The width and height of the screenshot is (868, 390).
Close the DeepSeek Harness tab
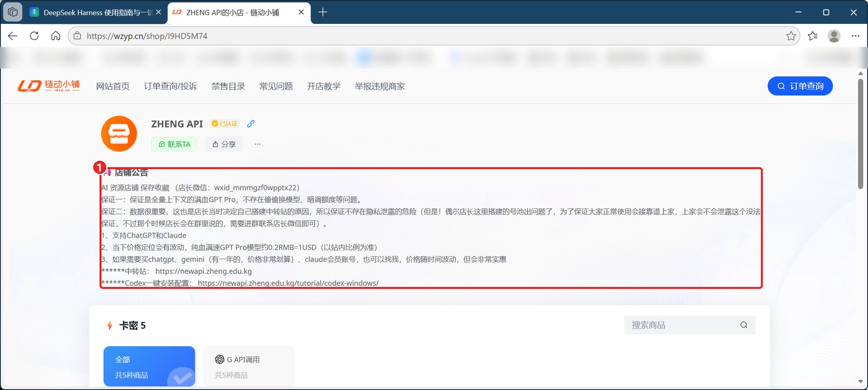[x=158, y=12]
